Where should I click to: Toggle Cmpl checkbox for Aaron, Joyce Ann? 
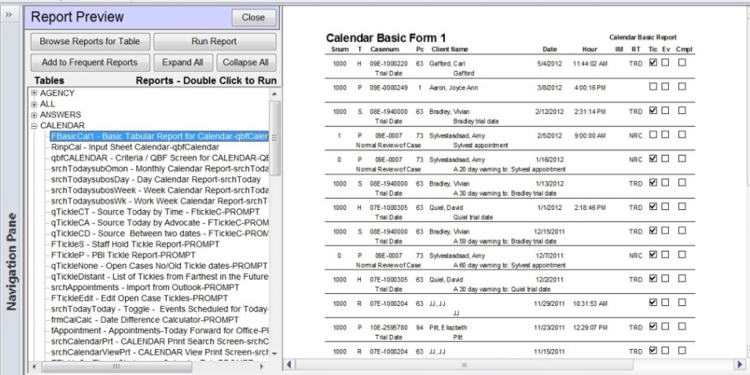[682, 87]
